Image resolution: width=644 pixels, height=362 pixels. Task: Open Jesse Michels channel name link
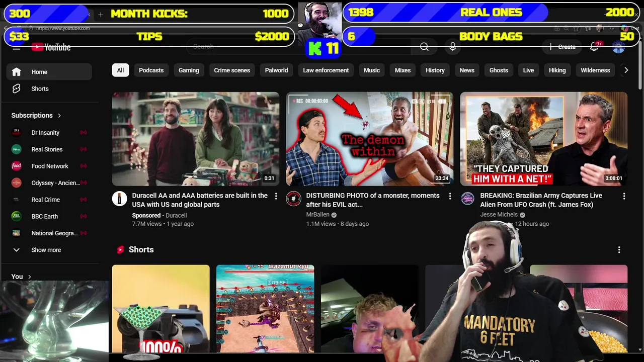point(499,215)
